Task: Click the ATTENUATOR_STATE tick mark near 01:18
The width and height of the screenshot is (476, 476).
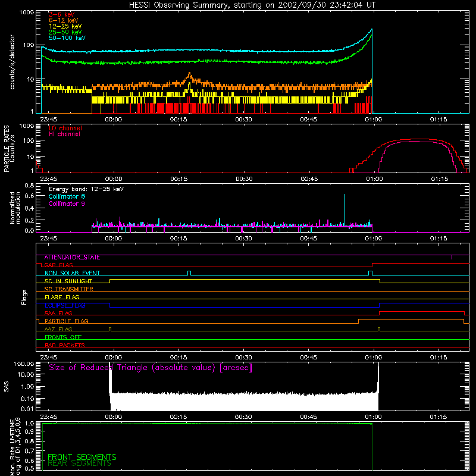Action: click(452, 258)
